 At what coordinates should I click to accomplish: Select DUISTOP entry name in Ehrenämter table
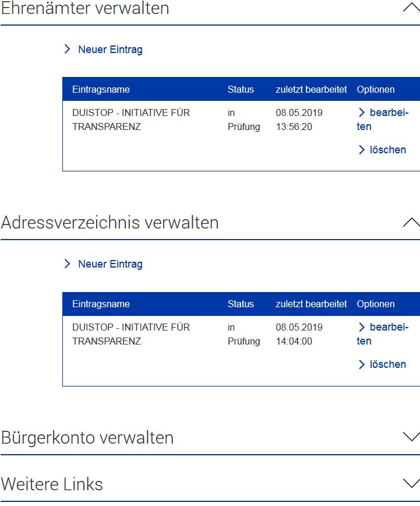[x=131, y=120]
